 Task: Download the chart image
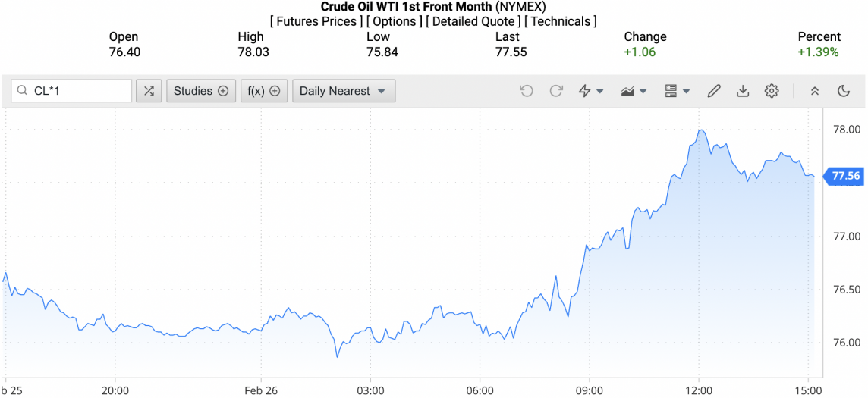(743, 91)
